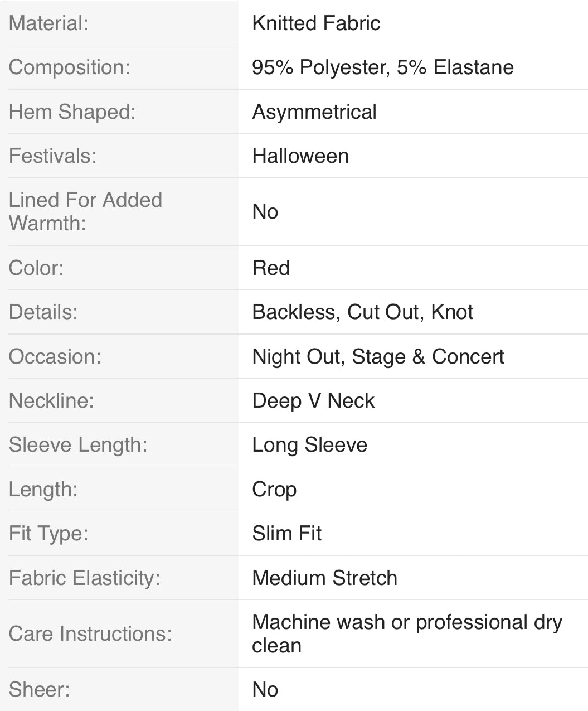Select the 'Deep V Neck' neckline value

(x=313, y=400)
